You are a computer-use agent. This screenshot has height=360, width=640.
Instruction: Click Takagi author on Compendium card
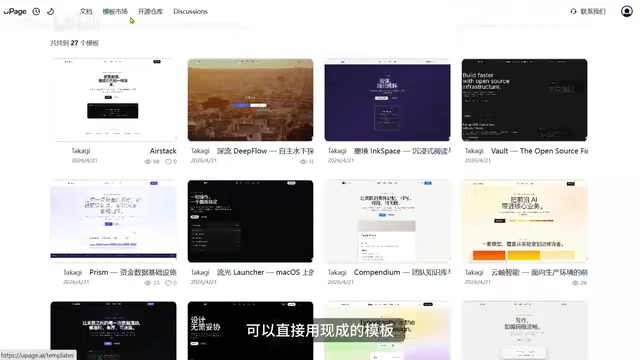[x=337, y=272]
